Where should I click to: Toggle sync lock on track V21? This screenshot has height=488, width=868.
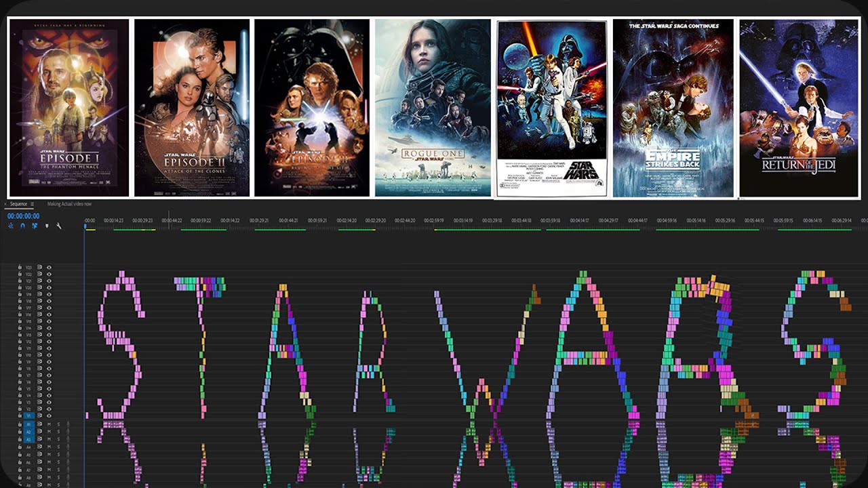coord(40,281)
